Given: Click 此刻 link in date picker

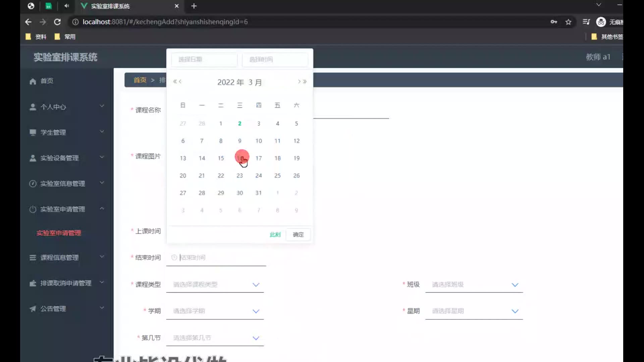Looking at the screenshot, I should pos(275,235).
